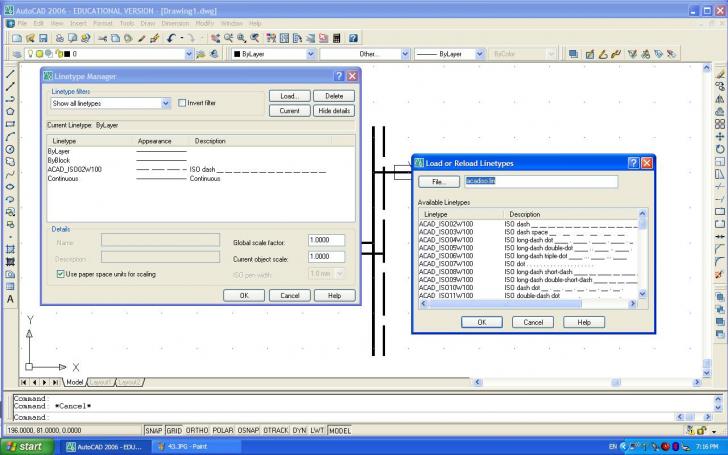Click the Help question mark toolbar icon

353,38
